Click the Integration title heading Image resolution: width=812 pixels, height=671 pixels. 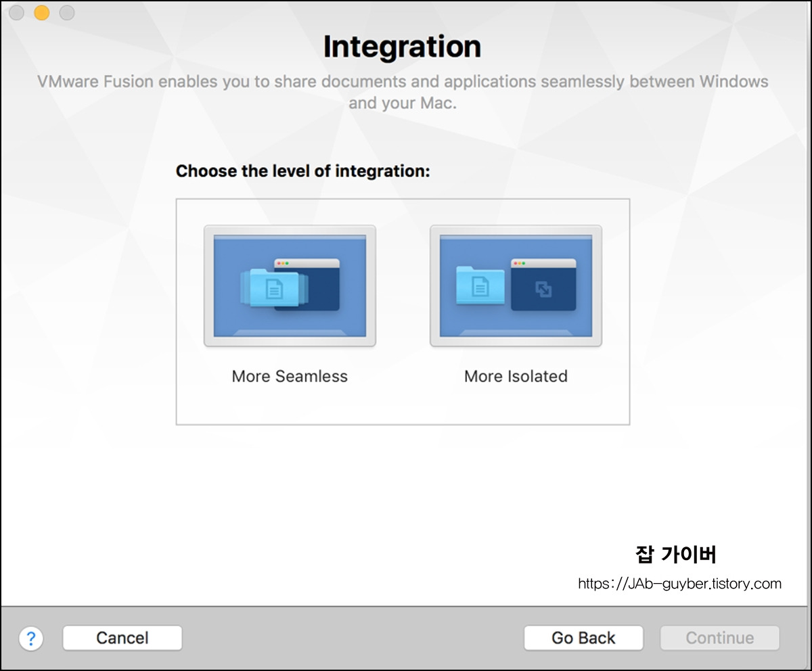[403, 46]
